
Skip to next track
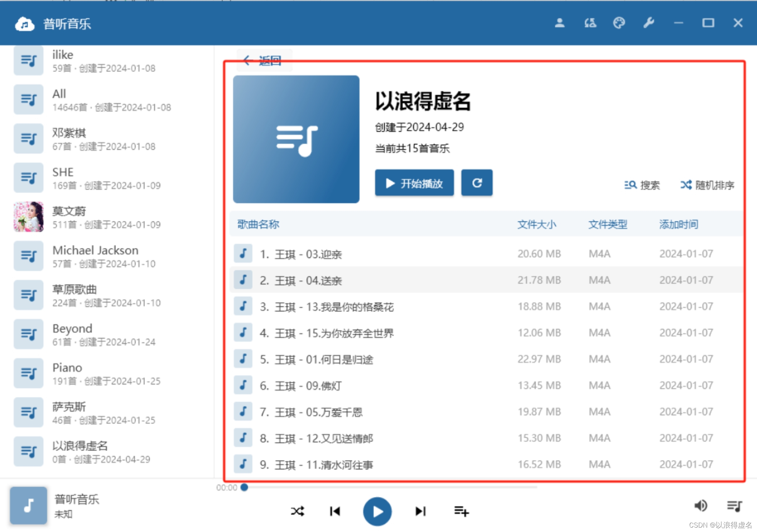[420, 511]
